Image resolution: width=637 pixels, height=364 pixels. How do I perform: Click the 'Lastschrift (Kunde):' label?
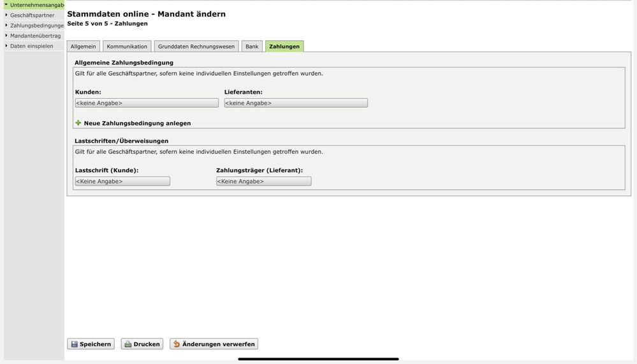click(107, 170)
